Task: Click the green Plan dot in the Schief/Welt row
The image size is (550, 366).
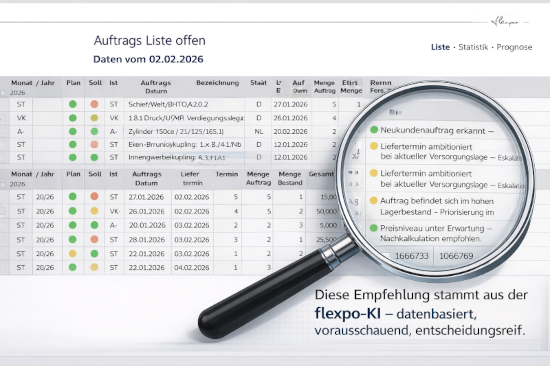Action: point(73,104)
